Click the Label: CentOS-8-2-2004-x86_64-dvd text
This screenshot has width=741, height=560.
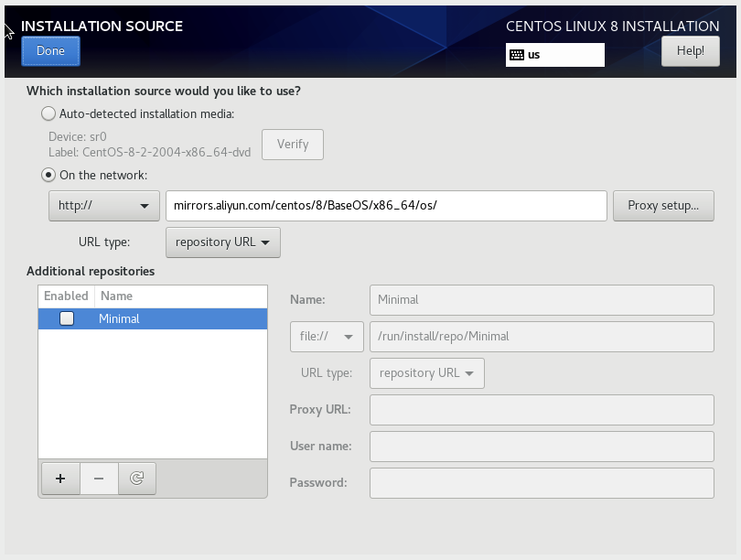coord(149,153)
